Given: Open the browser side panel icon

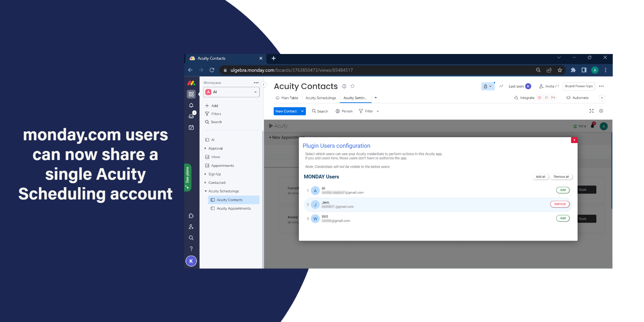Looking at the screenshot, I should tap(584, 70).
